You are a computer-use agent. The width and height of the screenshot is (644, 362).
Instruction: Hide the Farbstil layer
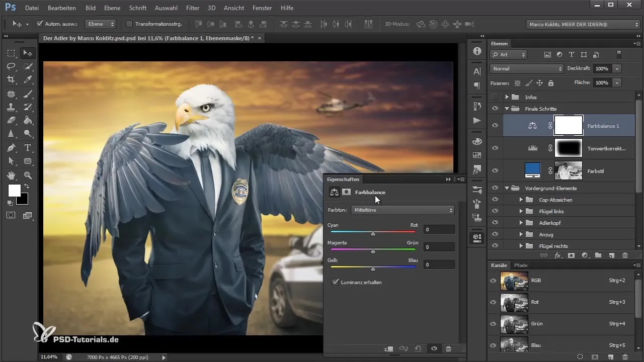tap(495, 171)
